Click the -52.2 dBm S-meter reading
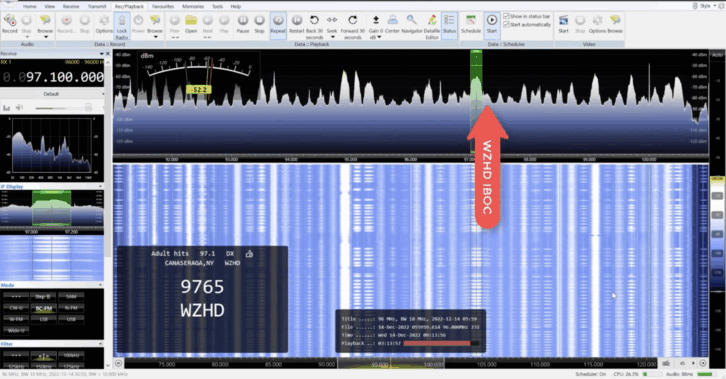Viewport: 726px width, 379px height. [x=199, y=89]
